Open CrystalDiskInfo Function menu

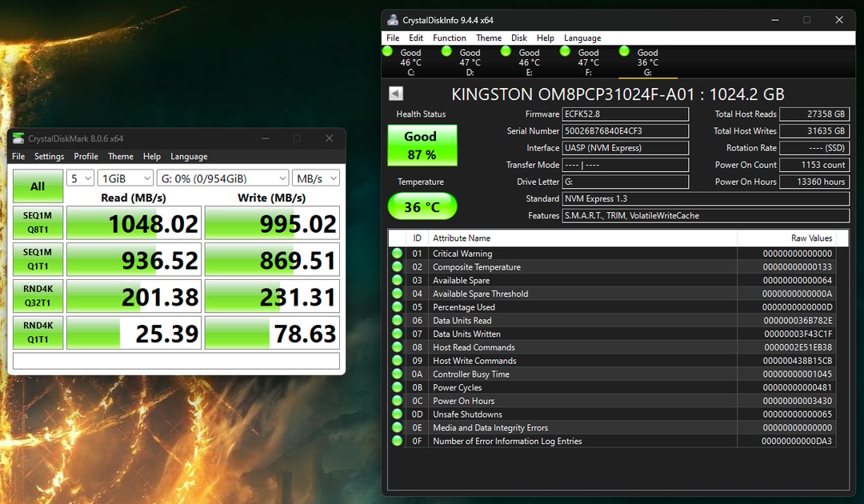pyautogui.click(x=449, y=38)
